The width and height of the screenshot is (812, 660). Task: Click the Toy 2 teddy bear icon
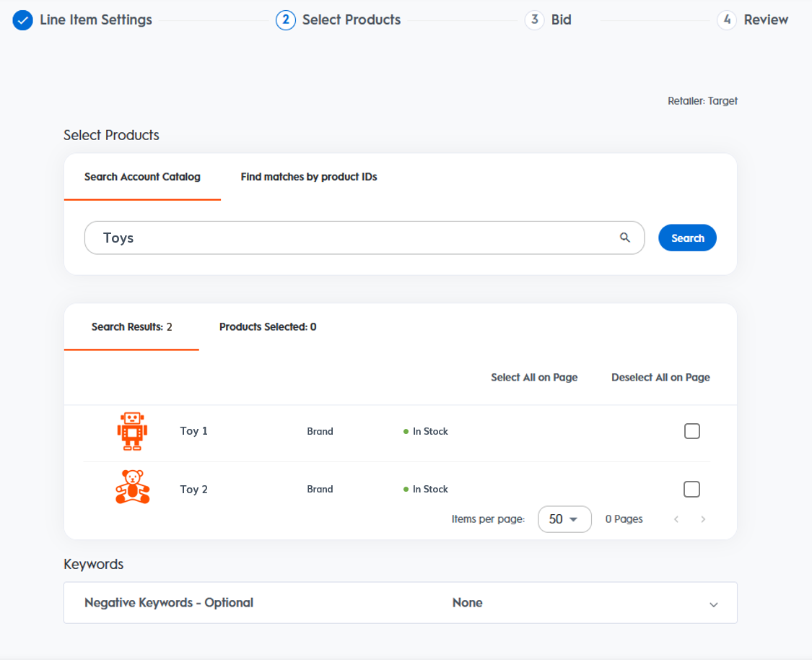pyautogui.click(x=133, y=487)
